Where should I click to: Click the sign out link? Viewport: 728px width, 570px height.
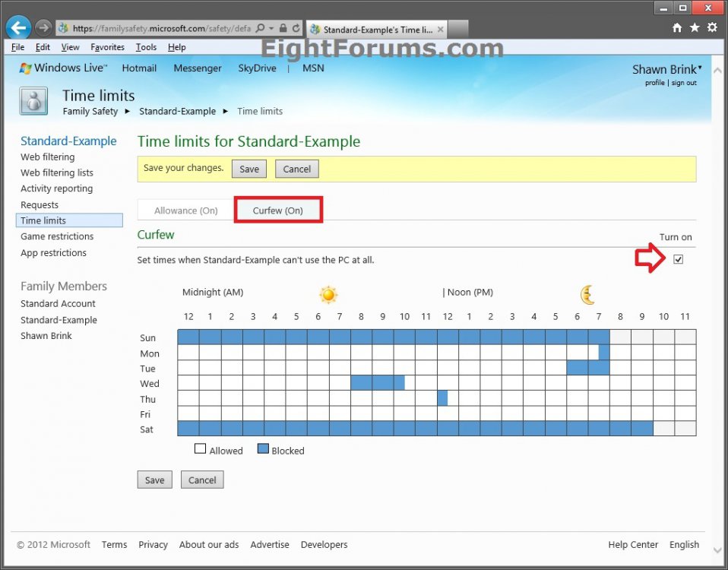coord(684,83)
